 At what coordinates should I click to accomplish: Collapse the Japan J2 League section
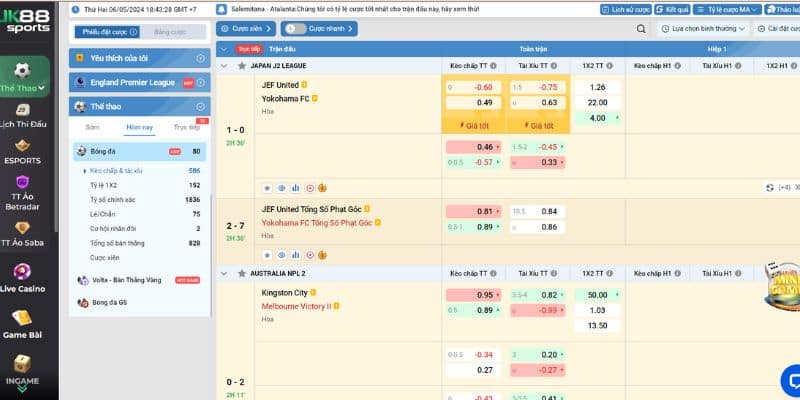pyautogui.click(x=224, y=65)
